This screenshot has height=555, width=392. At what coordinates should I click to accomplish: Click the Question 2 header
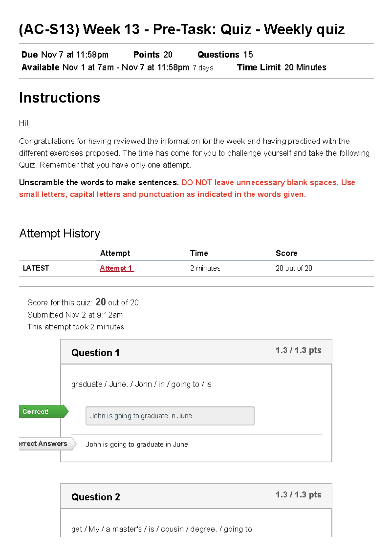point(95,497)
